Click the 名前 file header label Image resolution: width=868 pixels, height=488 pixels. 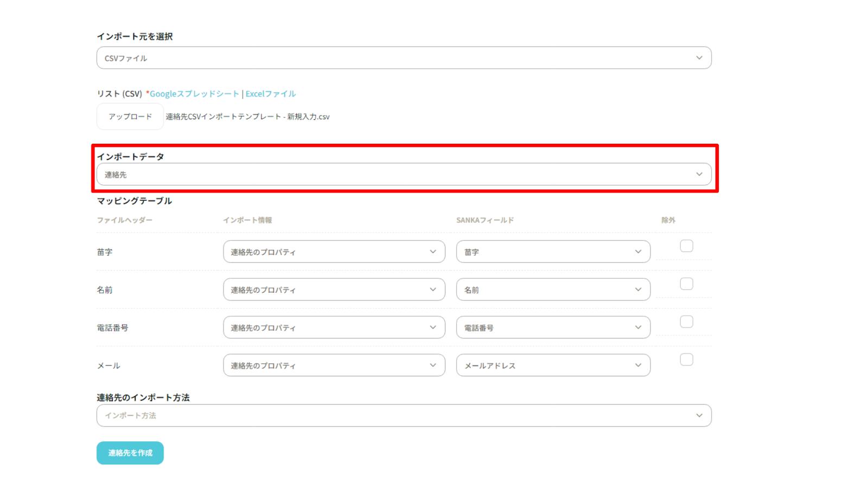105,290
